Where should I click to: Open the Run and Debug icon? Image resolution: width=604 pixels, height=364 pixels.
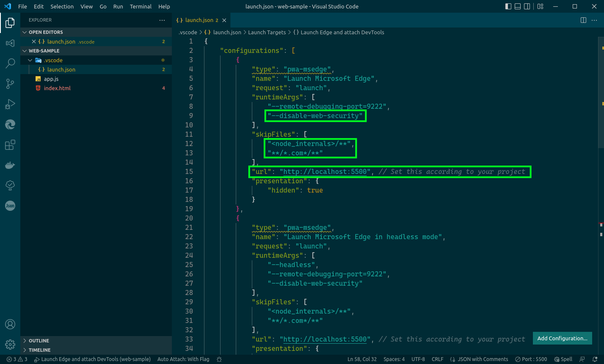(x=10, y=104)
